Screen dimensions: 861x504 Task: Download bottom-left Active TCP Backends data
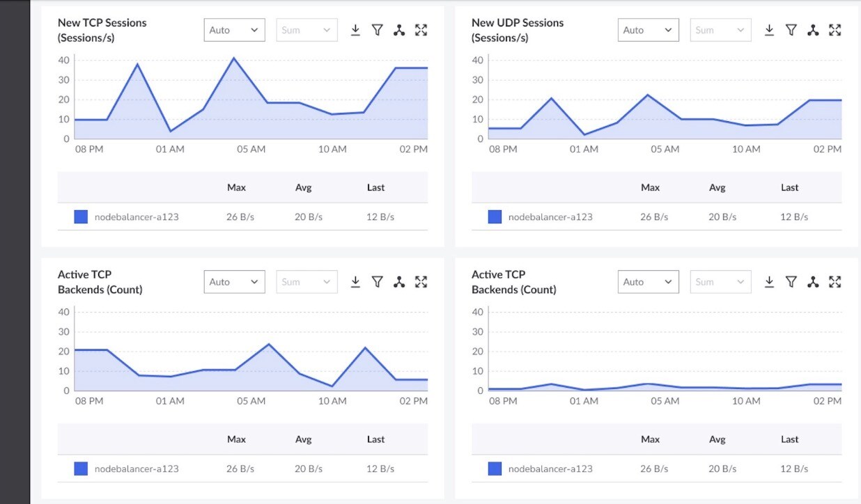[x=355, y=282]
